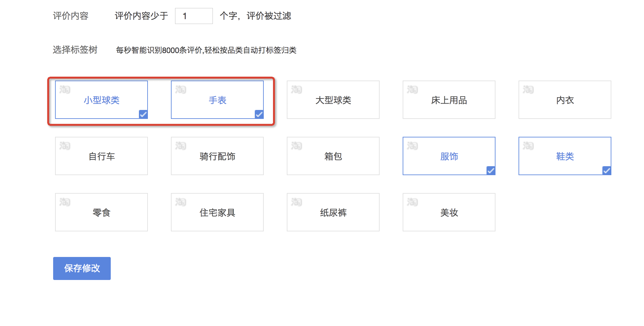Select the 骑行配饰 tag category
This screenshot has height=326, width=644.
coord(217,156)
